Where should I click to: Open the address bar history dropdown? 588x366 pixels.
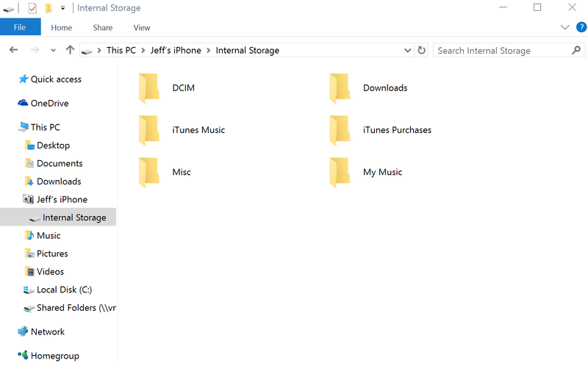408,50
